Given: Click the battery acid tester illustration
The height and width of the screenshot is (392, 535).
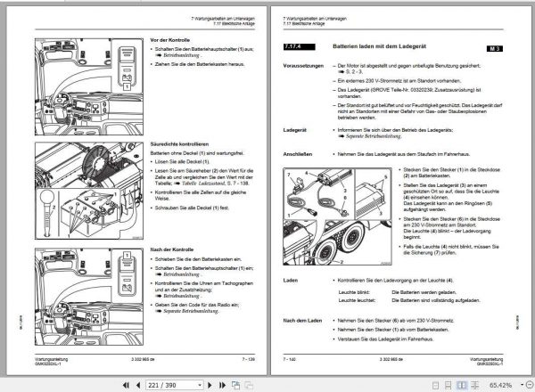Looking at the screenshot, I should [89, 191].
